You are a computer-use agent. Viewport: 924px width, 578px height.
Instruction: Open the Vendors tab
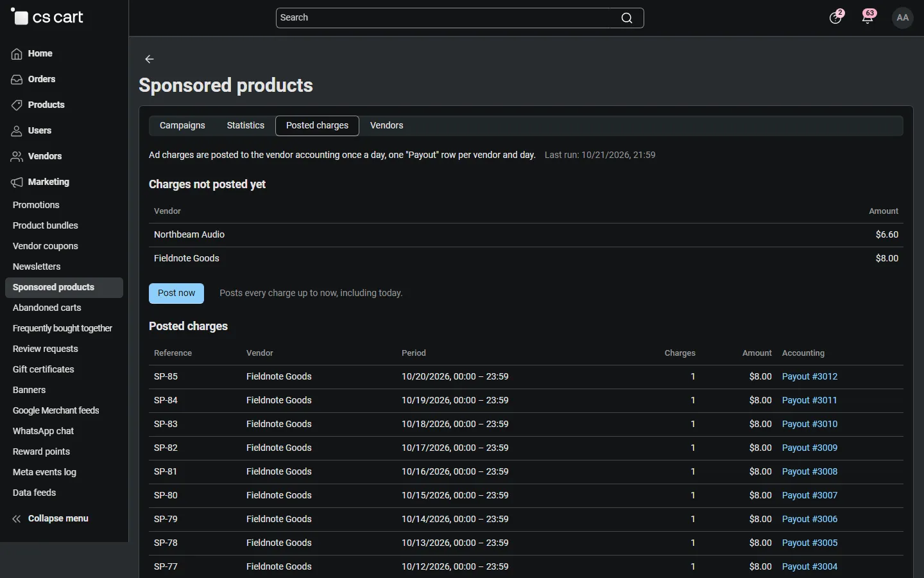[387, 125]
